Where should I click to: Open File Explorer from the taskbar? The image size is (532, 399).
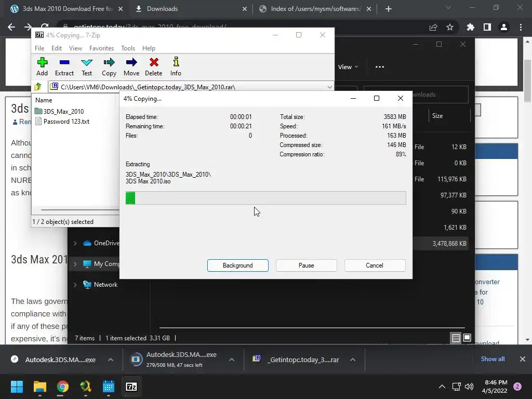pos(39,387)
